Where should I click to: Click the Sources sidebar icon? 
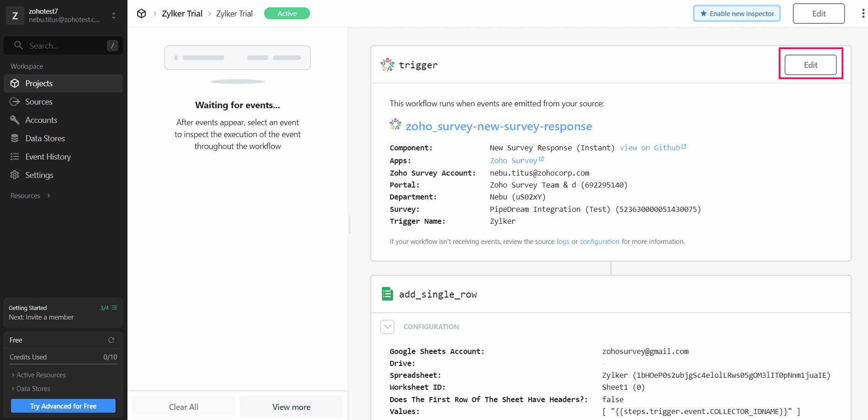(15, 102)
